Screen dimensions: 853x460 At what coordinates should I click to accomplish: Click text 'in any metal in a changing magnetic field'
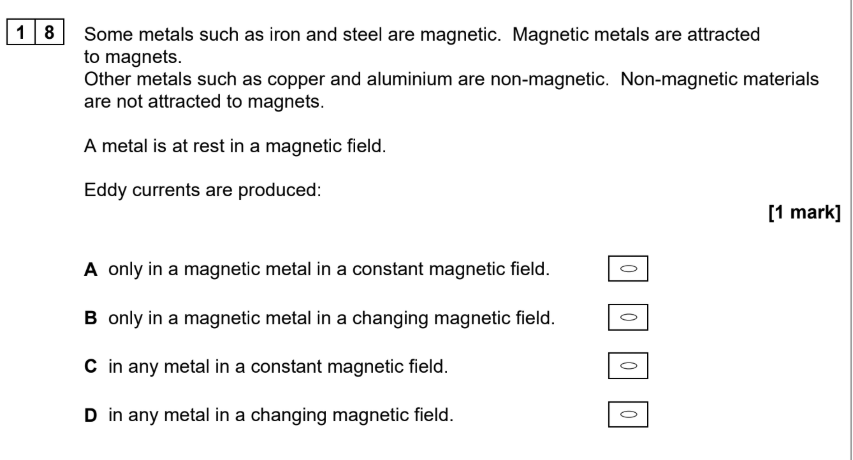coord(281,415)
